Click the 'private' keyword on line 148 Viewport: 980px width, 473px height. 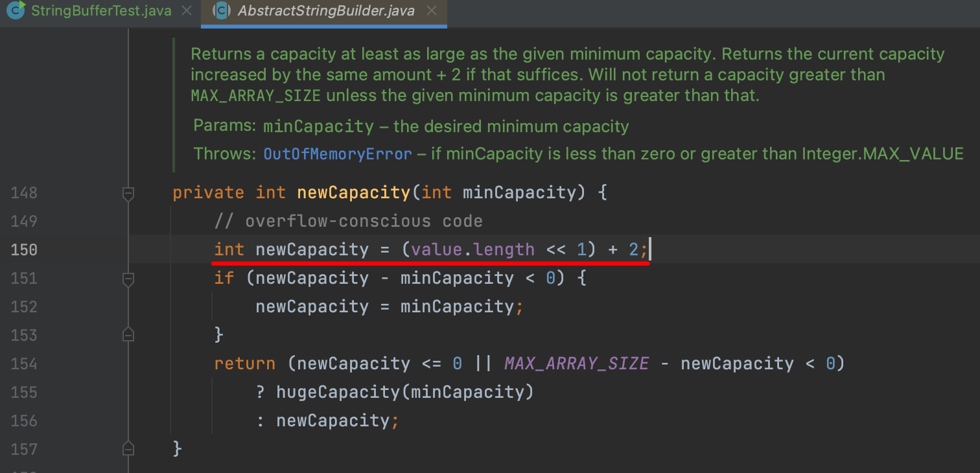coord(209,193)
